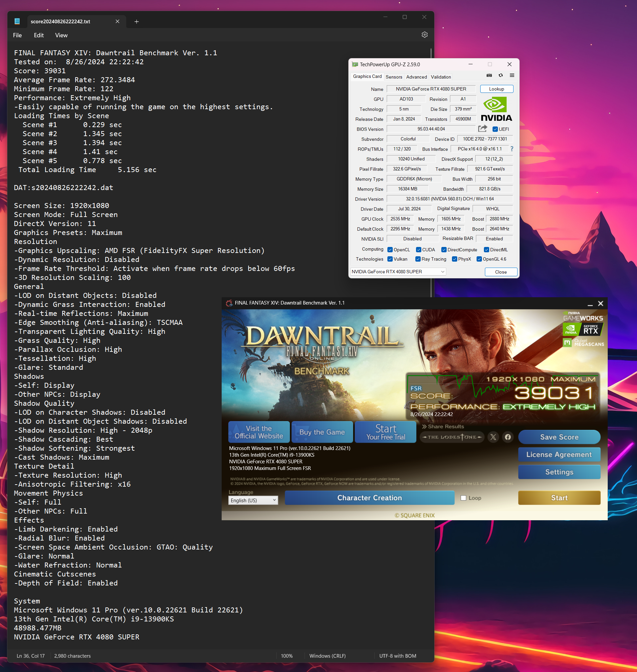Switch to Graphics Card tab in GPU-Z

(x=367, y=77)
